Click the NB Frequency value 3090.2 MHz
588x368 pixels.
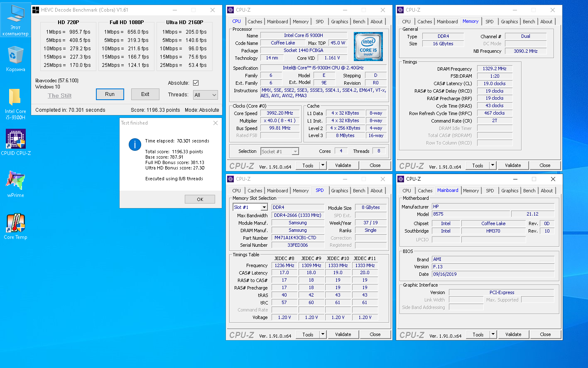[525, 52]
